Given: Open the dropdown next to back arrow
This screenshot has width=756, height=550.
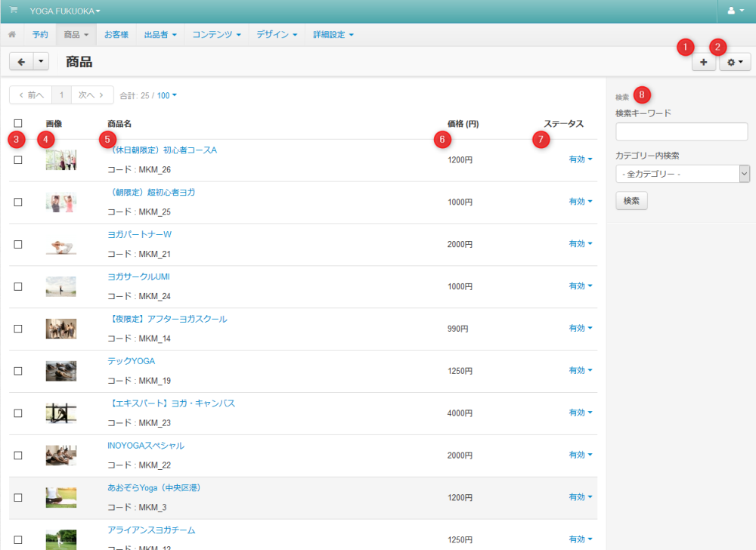Looking at the screenshot, I should click(41, 62).
